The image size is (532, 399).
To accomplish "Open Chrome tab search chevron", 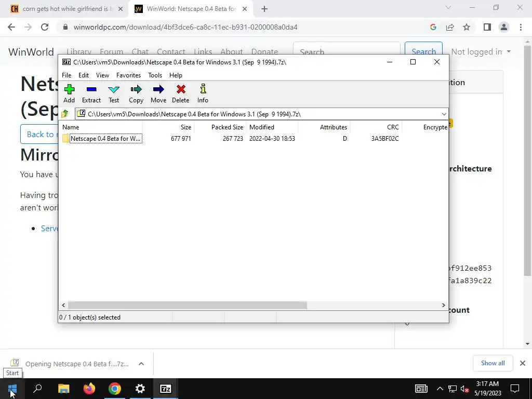I will 448,7.
